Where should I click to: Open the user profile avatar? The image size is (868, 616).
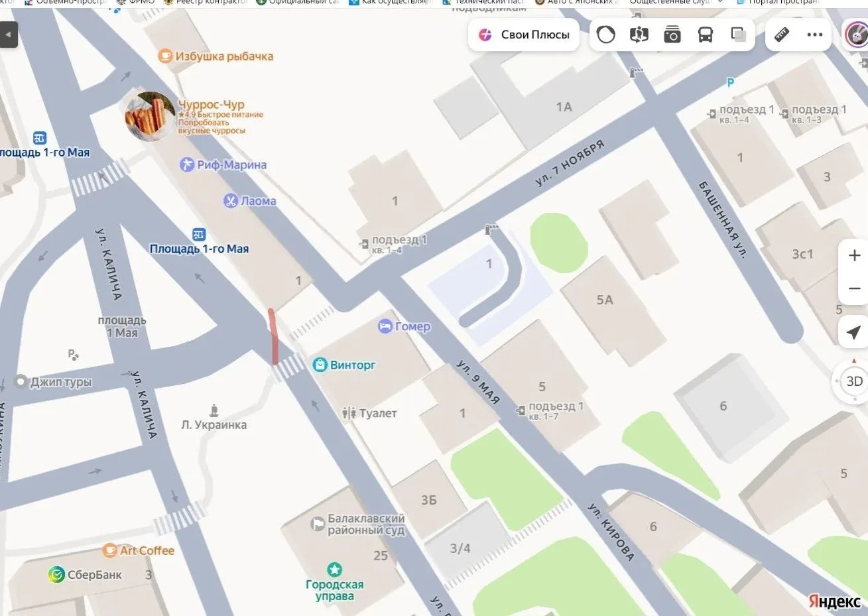click(857, 34)
